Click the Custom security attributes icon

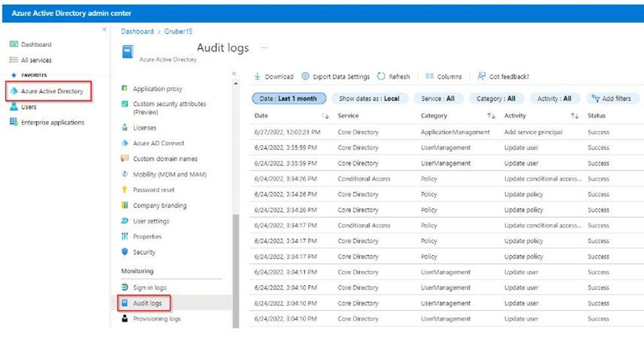[125, 104]
